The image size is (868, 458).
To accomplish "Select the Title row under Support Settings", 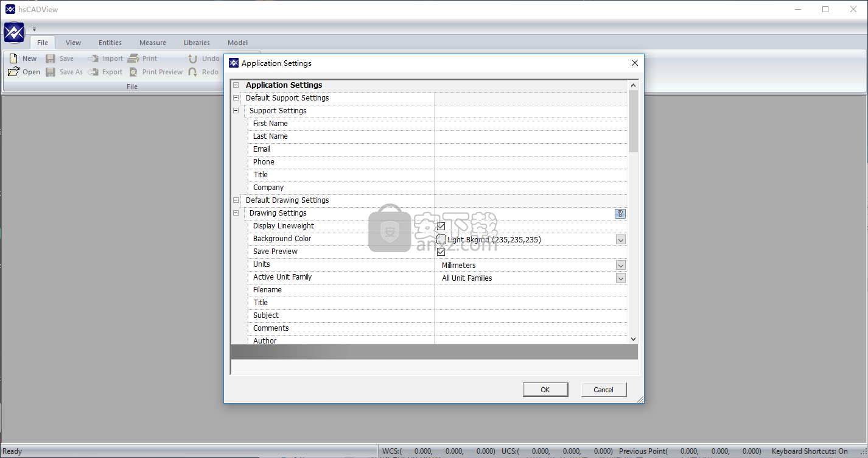I will pyautogui.click(x=437, y=175).
